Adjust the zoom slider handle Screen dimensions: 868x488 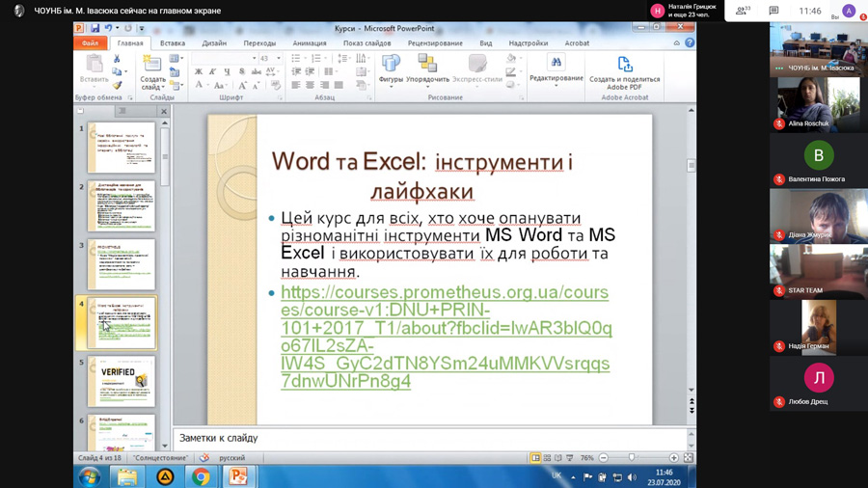(x=632, y=457)
